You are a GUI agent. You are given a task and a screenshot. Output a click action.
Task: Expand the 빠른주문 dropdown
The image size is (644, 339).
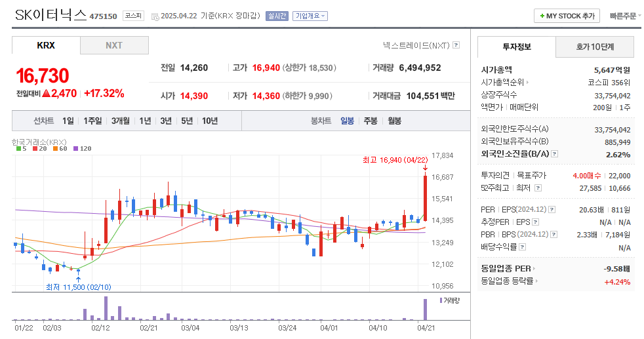pos(625,16)
